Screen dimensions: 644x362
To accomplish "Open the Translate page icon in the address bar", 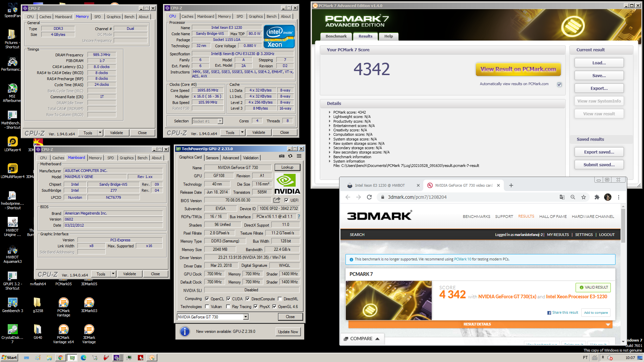I will (562, 197).
